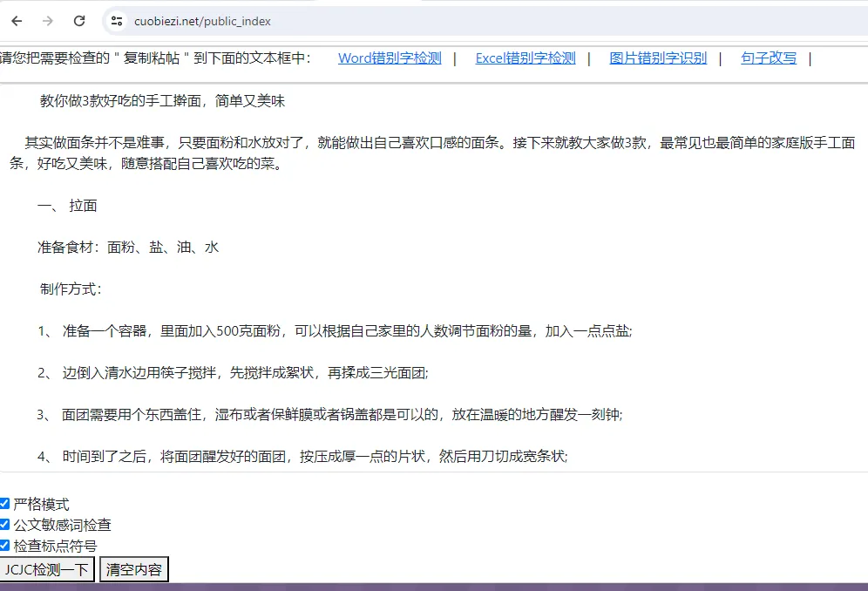The height and width of the screenshot is (591, 868).
Task: Click the browser forward arrow icon
Action: (x=47, y=20)
